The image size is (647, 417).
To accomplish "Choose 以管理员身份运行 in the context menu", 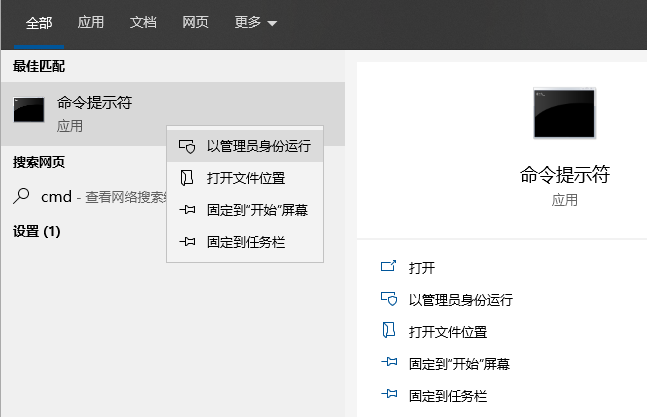I will 258,146.
